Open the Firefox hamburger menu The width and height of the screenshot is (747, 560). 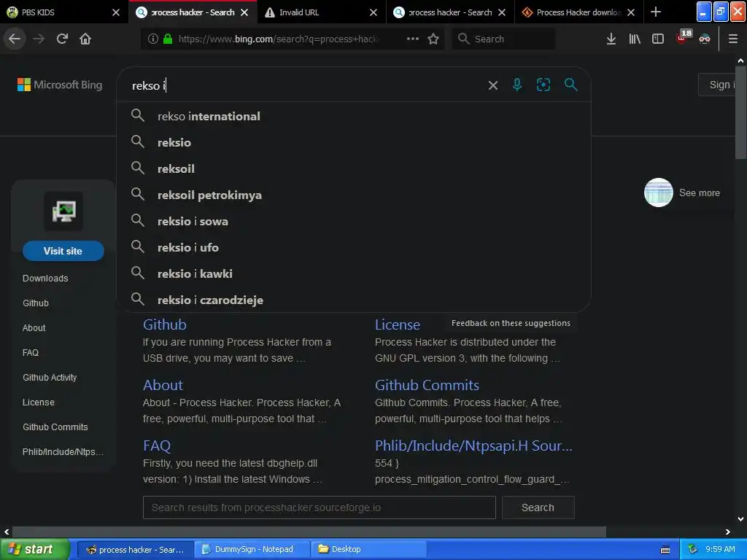pos(733,39)
